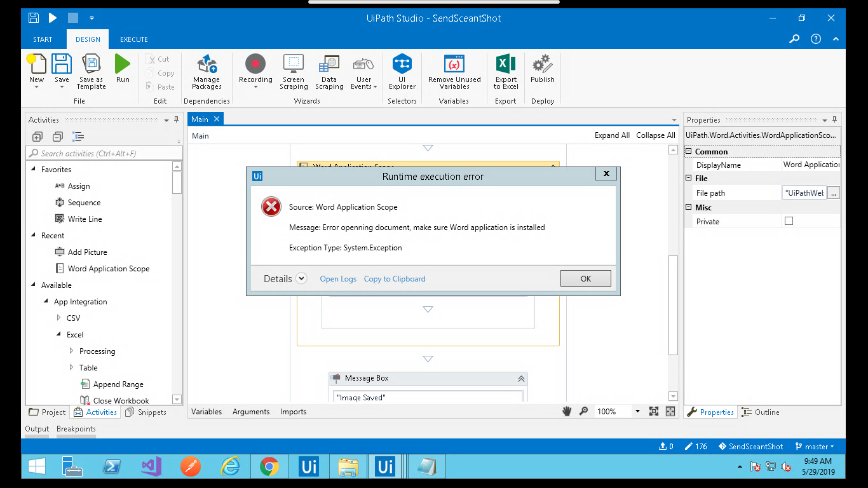The width and height of the screenshot is (868, 488).
Task: Select the Sequence activity
Action: 84,203
